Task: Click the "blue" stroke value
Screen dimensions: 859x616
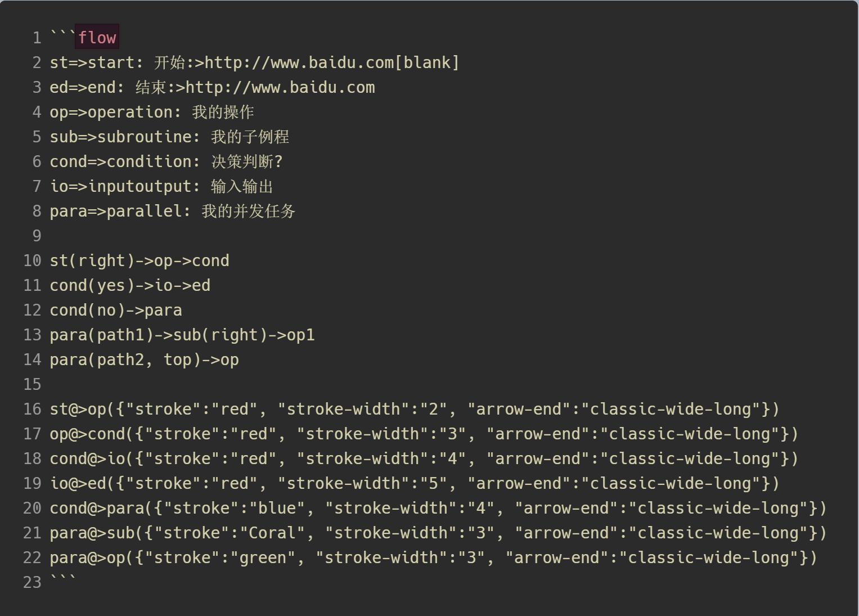Action: point(277,508)
